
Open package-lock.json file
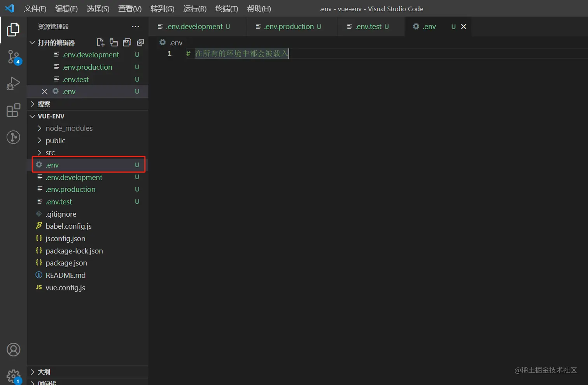[88, 251]
